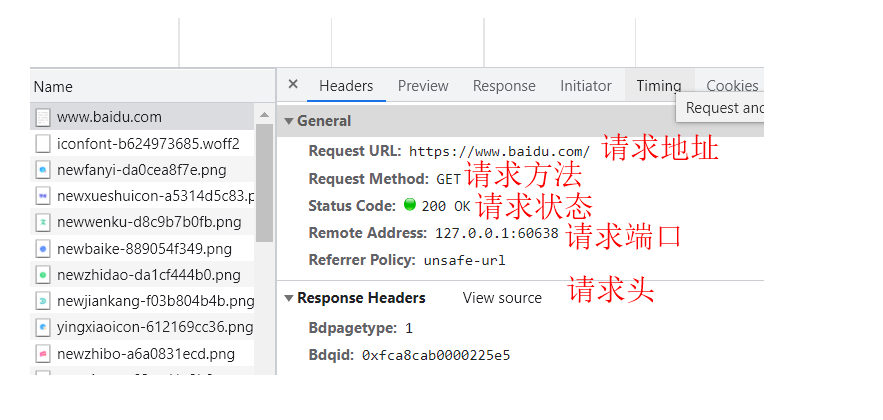
Task: Select newzhidao-da1cf444b0.png request
Action: [142, 275]
